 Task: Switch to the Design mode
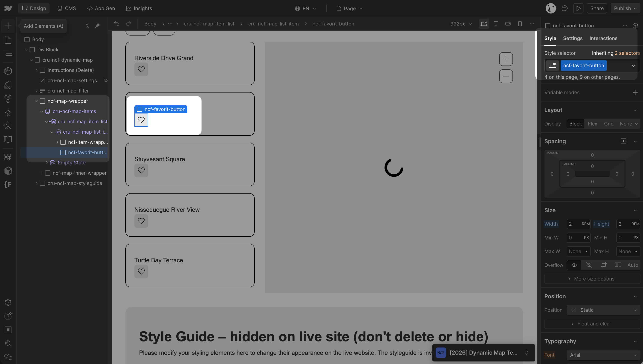coord(34,8)
